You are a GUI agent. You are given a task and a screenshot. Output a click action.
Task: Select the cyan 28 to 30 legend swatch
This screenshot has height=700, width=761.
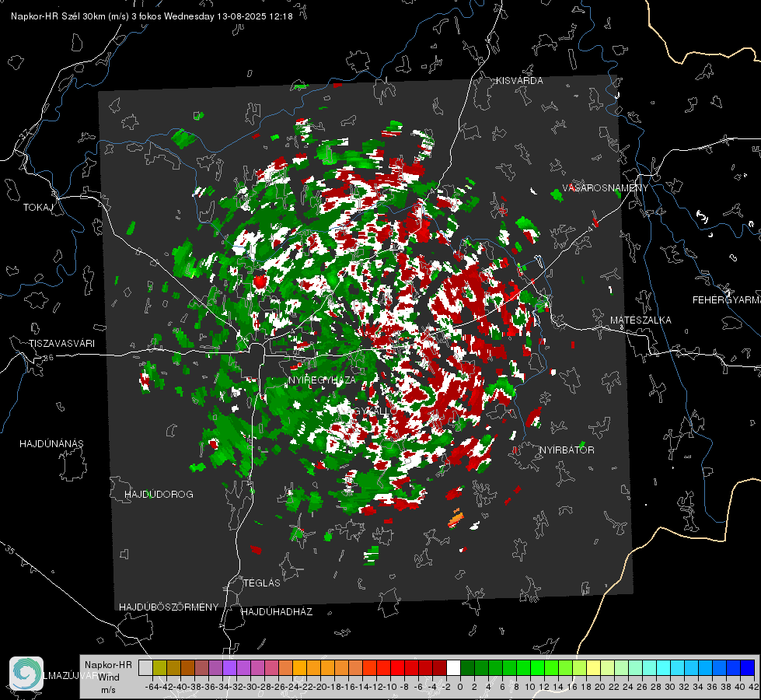click(x=664, y=668)
